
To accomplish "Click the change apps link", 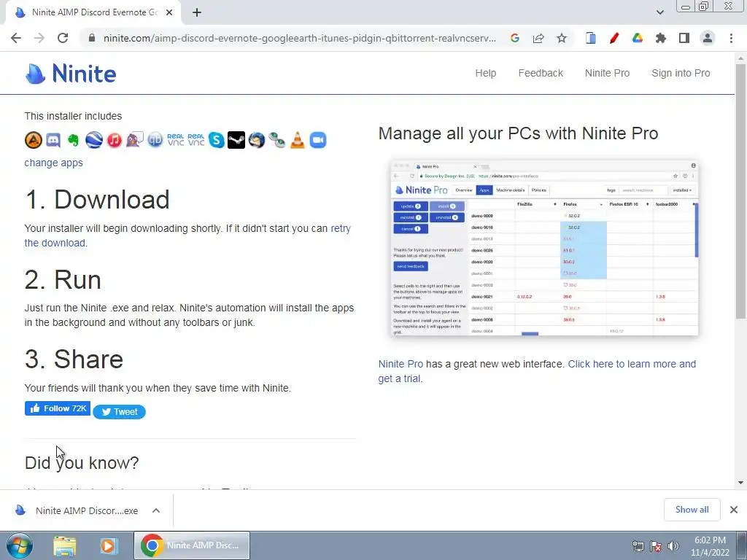I will (53, 163).
